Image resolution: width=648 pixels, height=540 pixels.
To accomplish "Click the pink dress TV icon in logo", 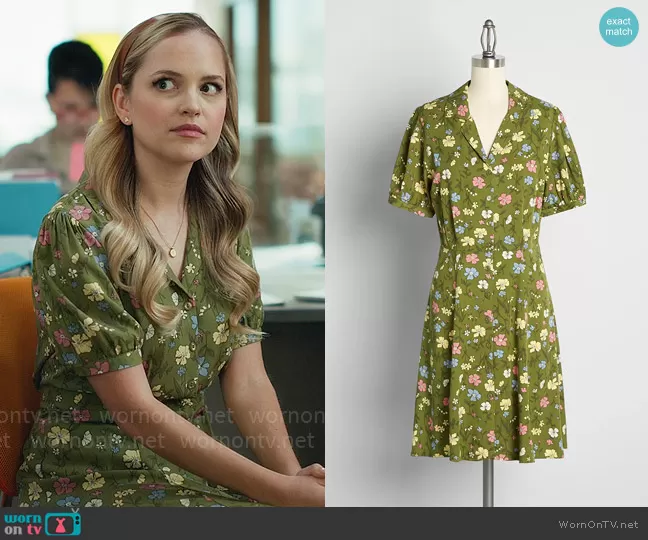I will 62,523.
